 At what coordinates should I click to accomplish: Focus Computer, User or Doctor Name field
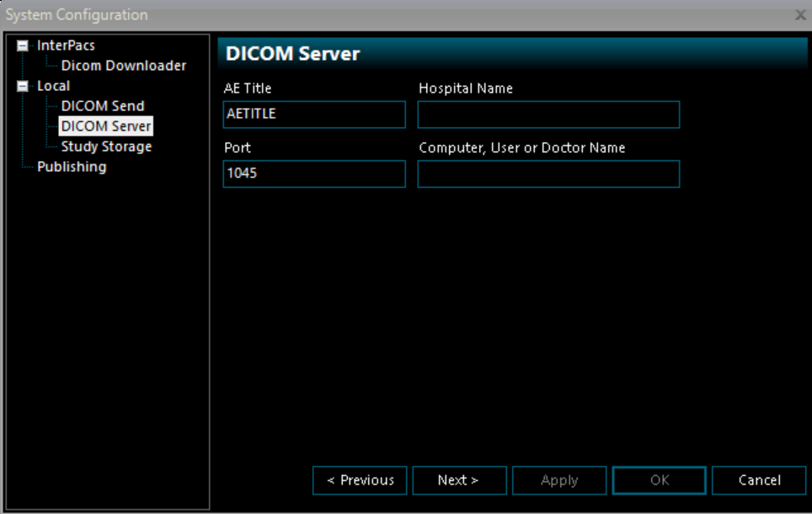pyautogui.click(x=548, y=174)
